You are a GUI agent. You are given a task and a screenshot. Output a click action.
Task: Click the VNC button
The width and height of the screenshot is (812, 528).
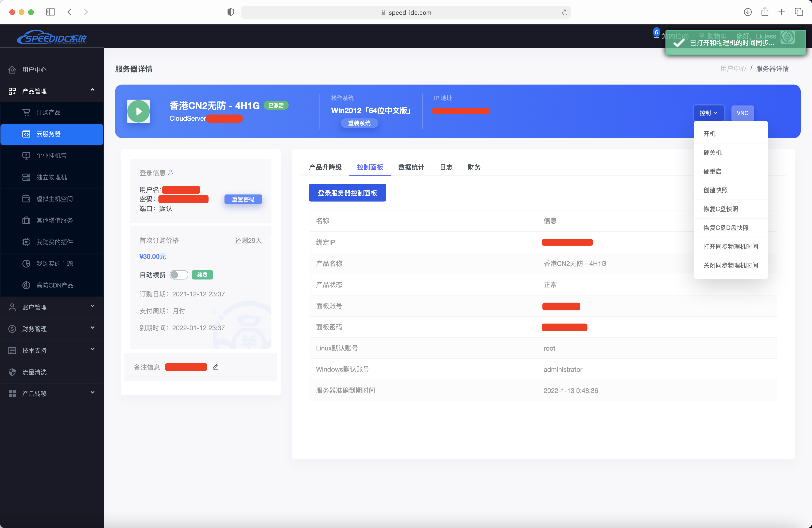tap(742, 113)
